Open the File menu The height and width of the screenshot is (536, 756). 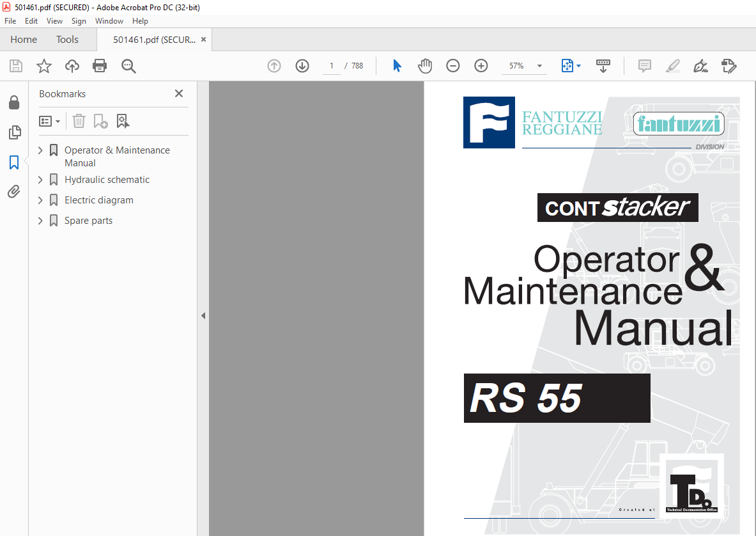(10, 20)
